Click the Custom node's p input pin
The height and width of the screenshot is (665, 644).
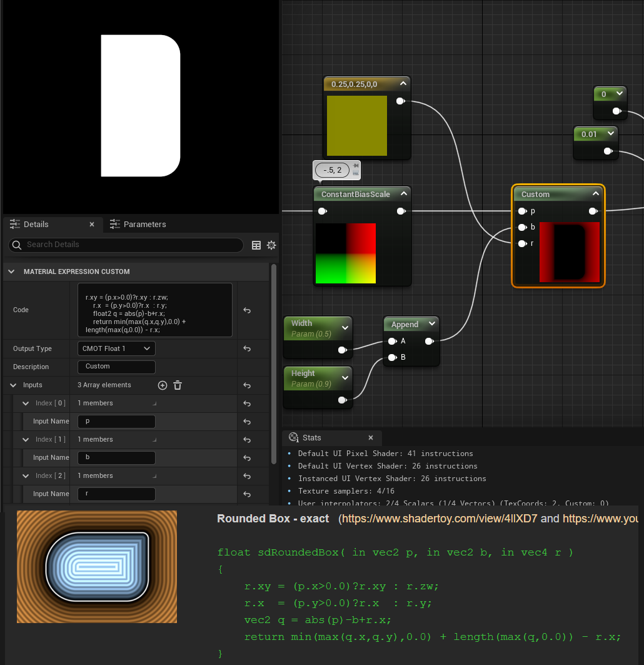point(522,211)
